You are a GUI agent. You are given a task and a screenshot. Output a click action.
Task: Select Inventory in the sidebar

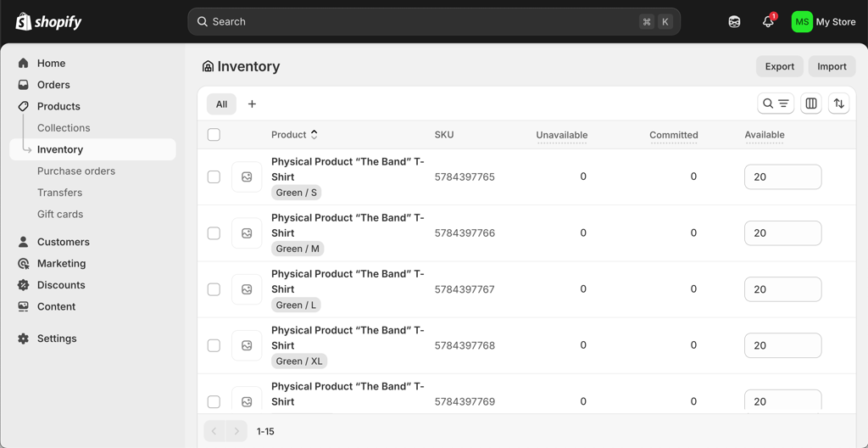pos(92,149)
